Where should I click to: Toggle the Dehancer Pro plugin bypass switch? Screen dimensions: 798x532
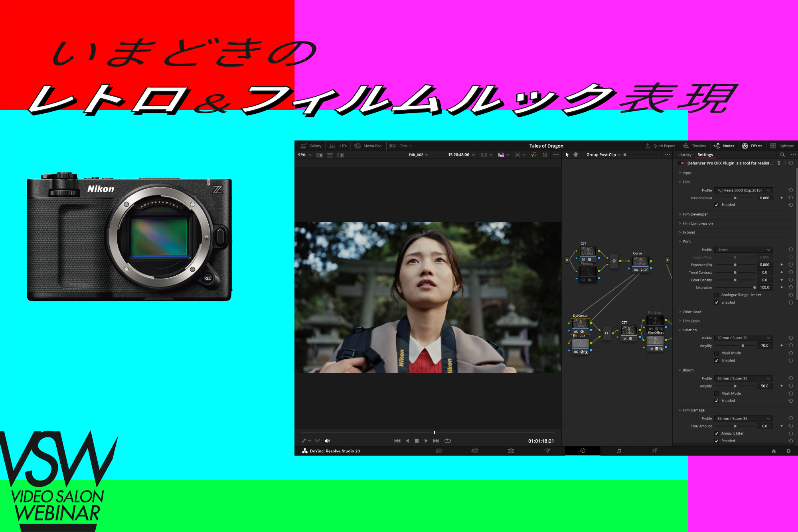click(x=680, y=163)
